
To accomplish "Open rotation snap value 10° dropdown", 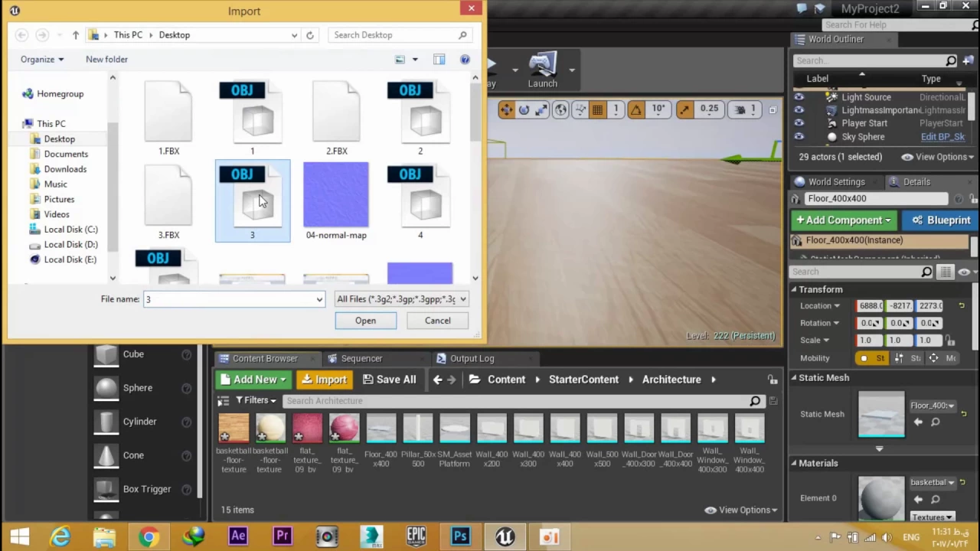I will pyautogui.click(x=658, y=110).
